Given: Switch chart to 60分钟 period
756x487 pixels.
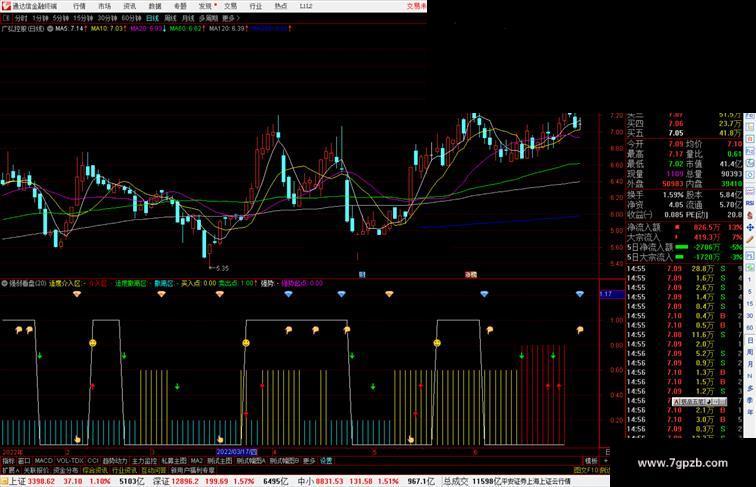Looking at the screenshot, I should (131, 18).
